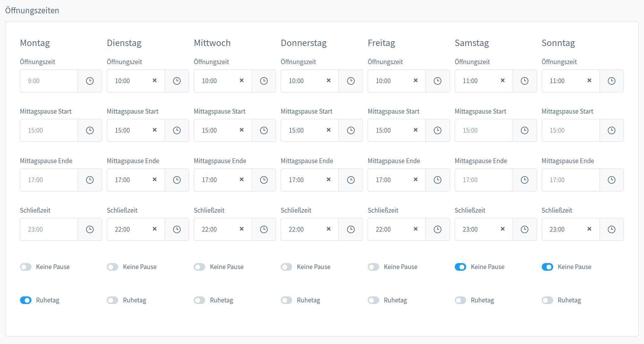644x344 pixels.
Task: Clear Sonntag Öffnungszeit with the X
Action: point(589,81)
